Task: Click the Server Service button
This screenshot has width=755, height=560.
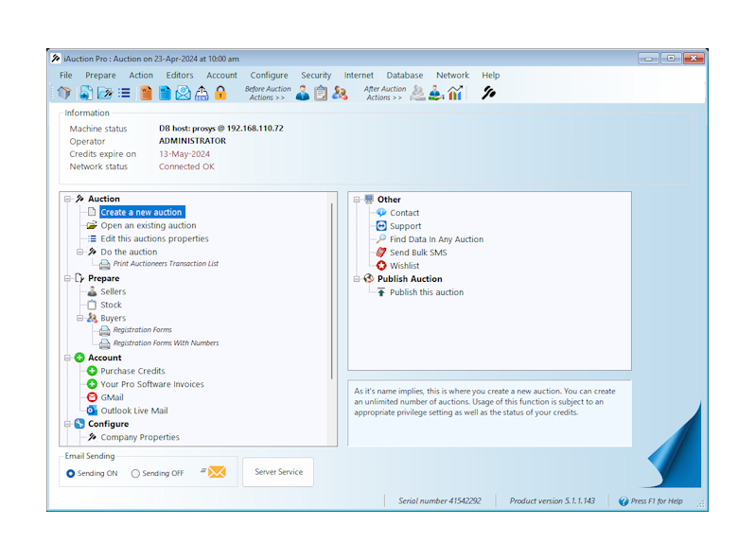Action: (x=278, y=472)
